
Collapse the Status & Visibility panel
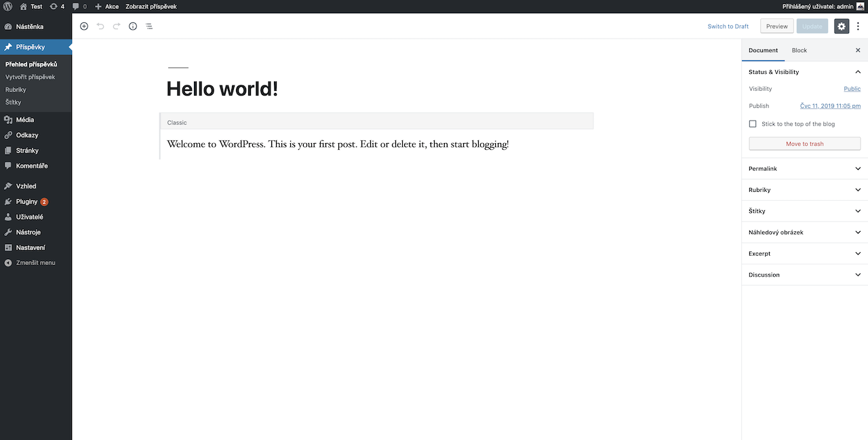click(x=857, y=71)
